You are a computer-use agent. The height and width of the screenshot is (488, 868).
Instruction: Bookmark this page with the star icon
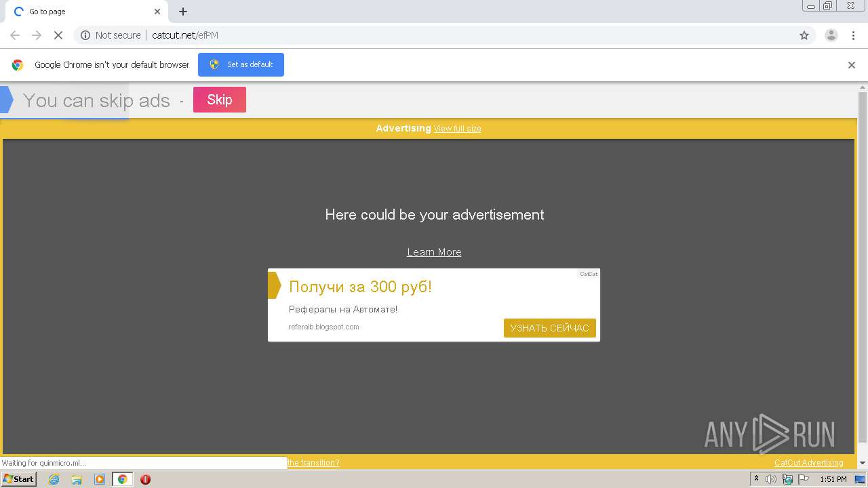point(804,35)
